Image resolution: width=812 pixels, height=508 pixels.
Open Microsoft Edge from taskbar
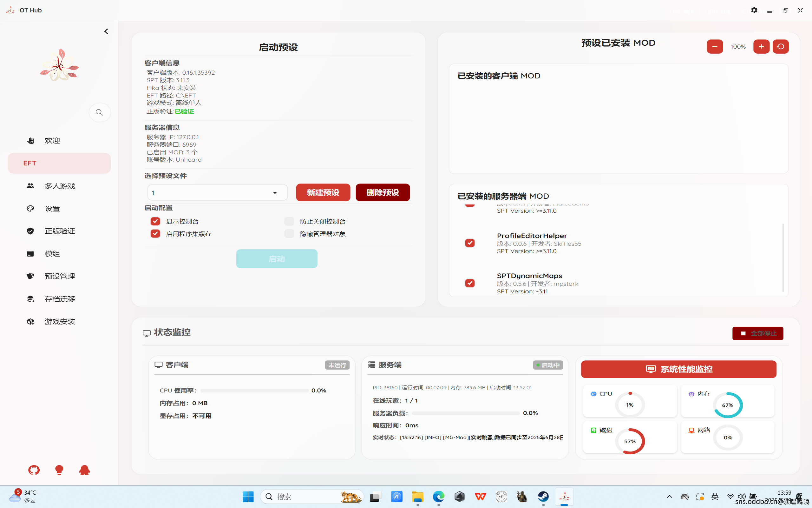(439, 497)
